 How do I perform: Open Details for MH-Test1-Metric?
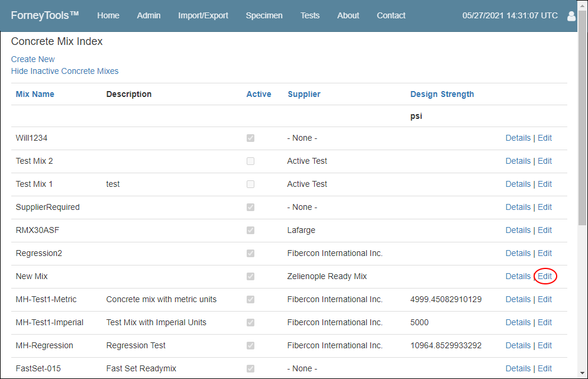click(x=518, y=300)
